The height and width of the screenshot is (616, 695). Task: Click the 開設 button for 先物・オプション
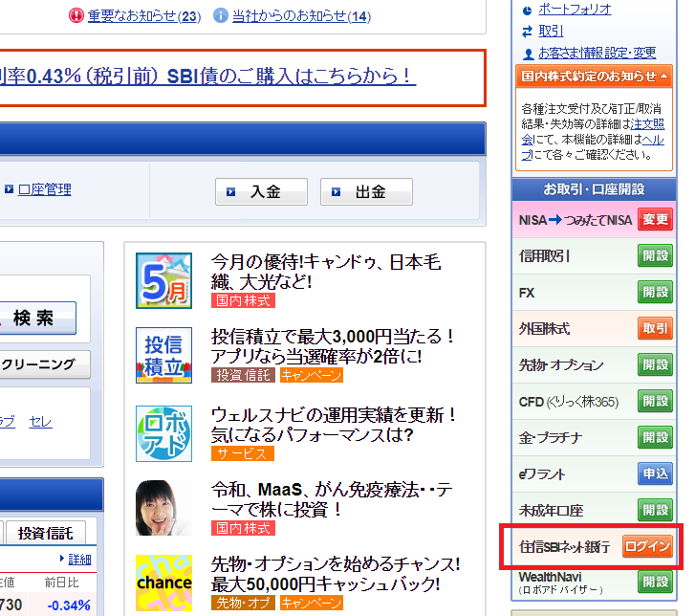(x=655, y=364)
